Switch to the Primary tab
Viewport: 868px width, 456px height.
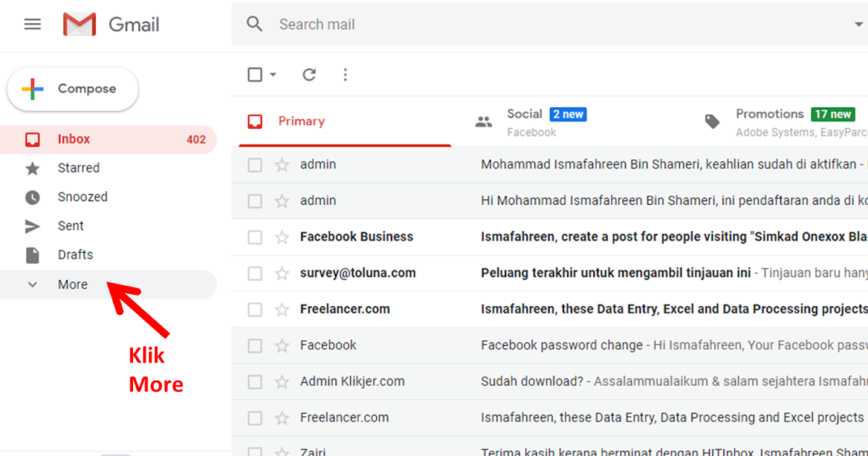344,122
